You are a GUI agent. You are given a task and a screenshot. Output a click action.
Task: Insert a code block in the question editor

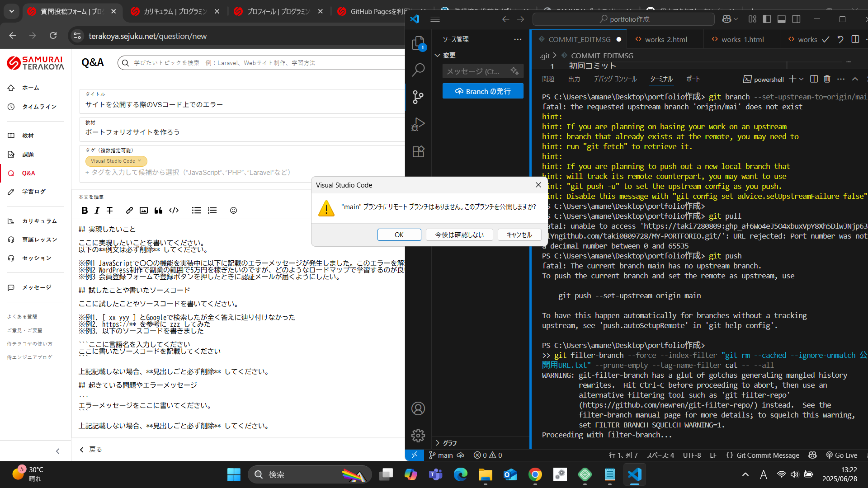[174, 210]
